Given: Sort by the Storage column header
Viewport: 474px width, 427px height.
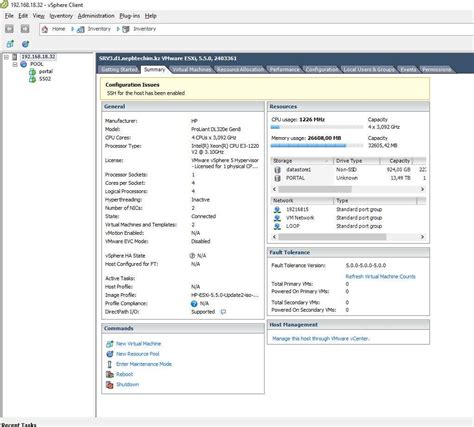Looking at the screenshot, I should click(302, 161).
